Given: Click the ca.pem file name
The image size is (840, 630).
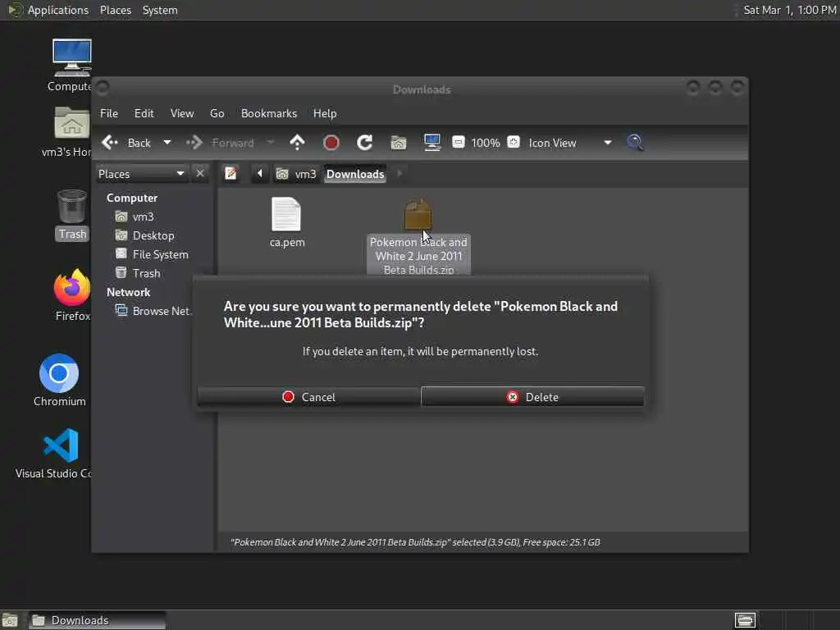Looking at the screenshot, I should (x=287, y=242).
